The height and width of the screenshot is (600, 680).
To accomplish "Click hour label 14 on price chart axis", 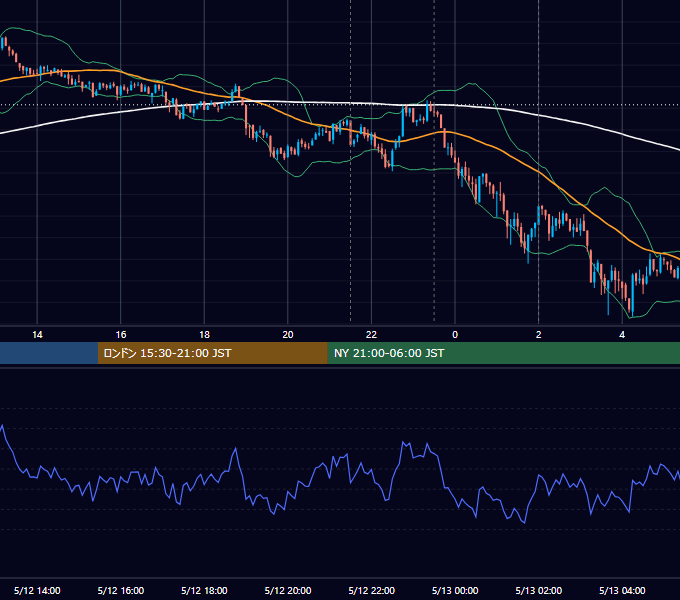I will pyautogui.click(x=37, y=335).
